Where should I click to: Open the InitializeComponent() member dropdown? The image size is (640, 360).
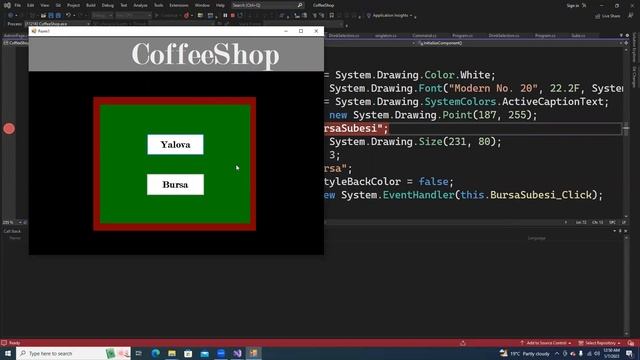520,43
